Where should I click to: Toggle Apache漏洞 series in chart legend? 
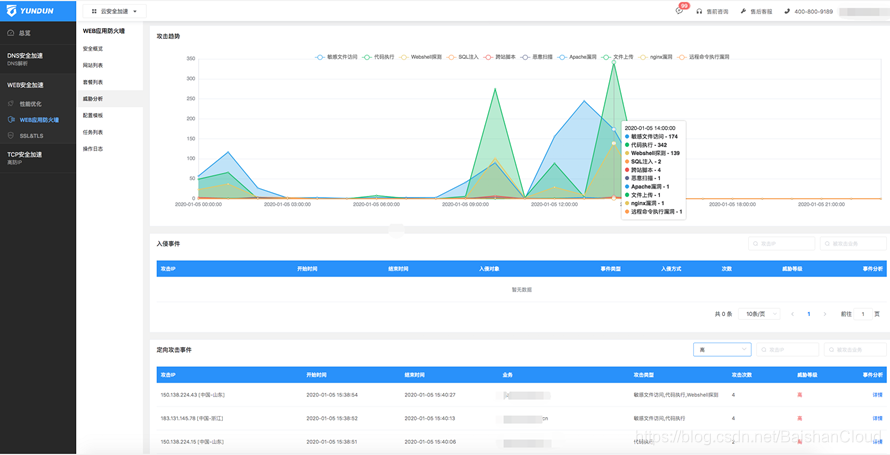[x=578, y=57]
